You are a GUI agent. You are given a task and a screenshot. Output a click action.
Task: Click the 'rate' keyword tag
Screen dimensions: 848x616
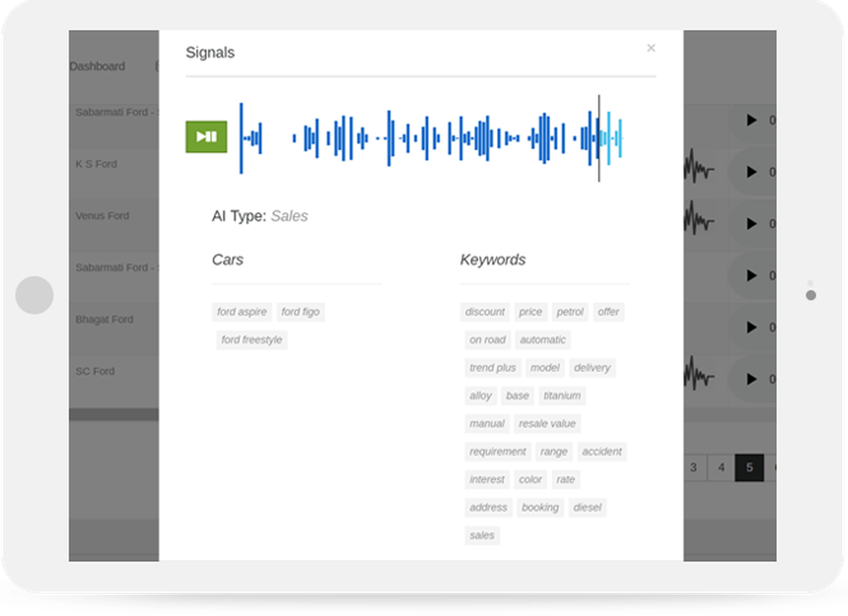(x=566, y=480)
